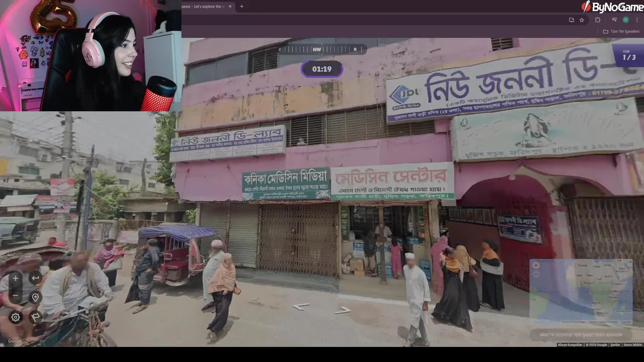Zoom out on the guess mini-map
Image resolution: width=644 pixels, height=362 pixels.
tap(536, 275)
